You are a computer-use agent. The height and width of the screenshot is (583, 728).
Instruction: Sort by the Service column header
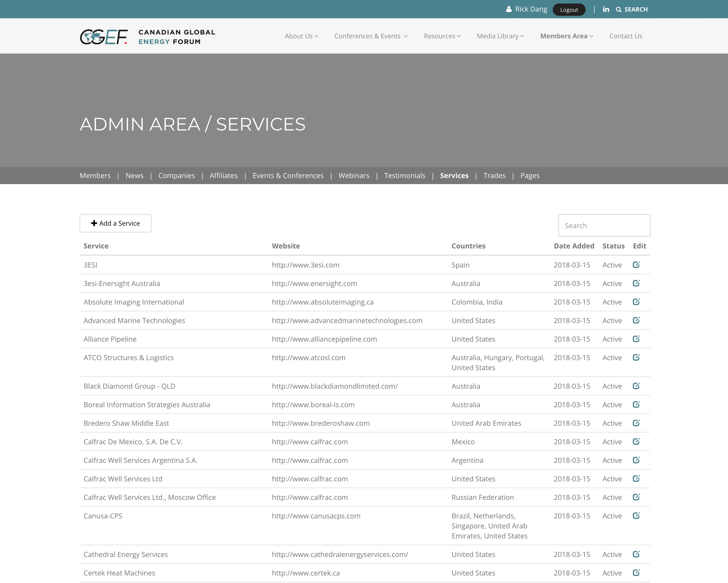96,246
